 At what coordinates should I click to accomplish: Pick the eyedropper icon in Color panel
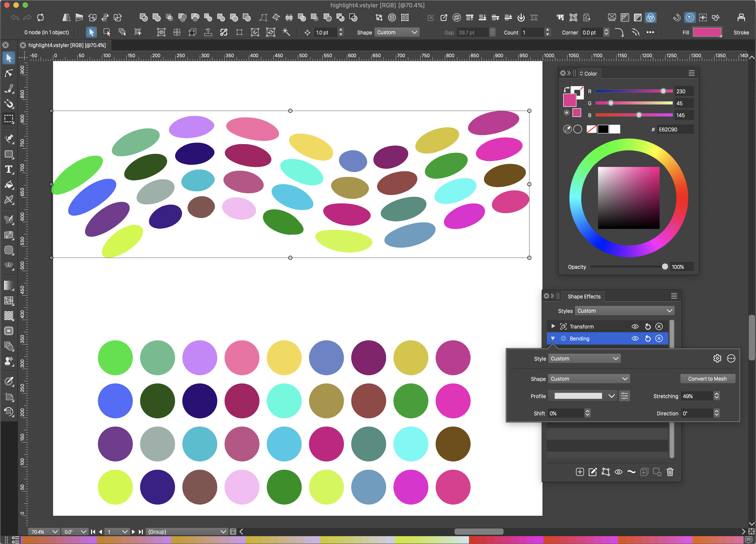(x=567, y=129)
